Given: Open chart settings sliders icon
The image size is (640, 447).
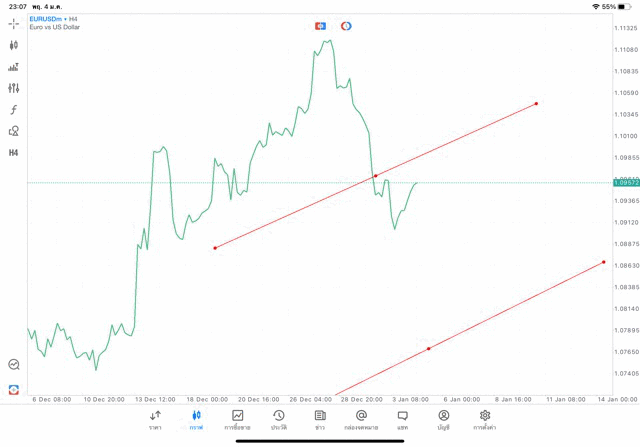Looking at the screenshot, I should [14, 88].
